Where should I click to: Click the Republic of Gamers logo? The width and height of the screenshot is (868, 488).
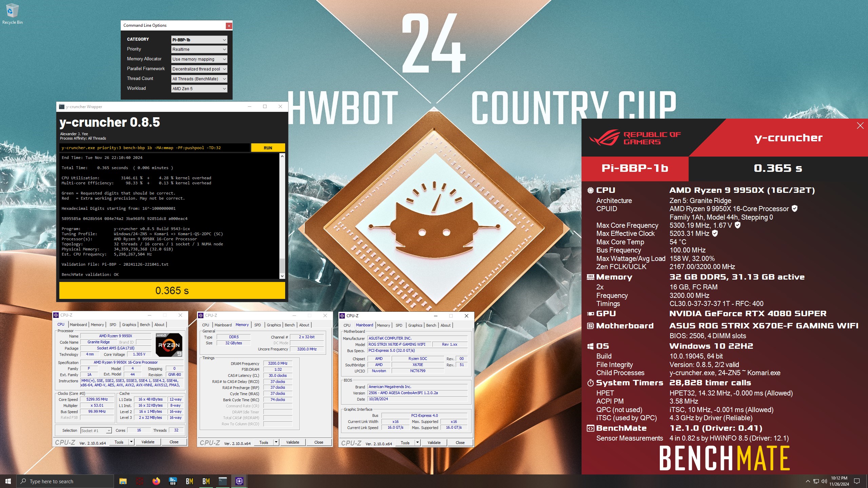click(635, 138)
